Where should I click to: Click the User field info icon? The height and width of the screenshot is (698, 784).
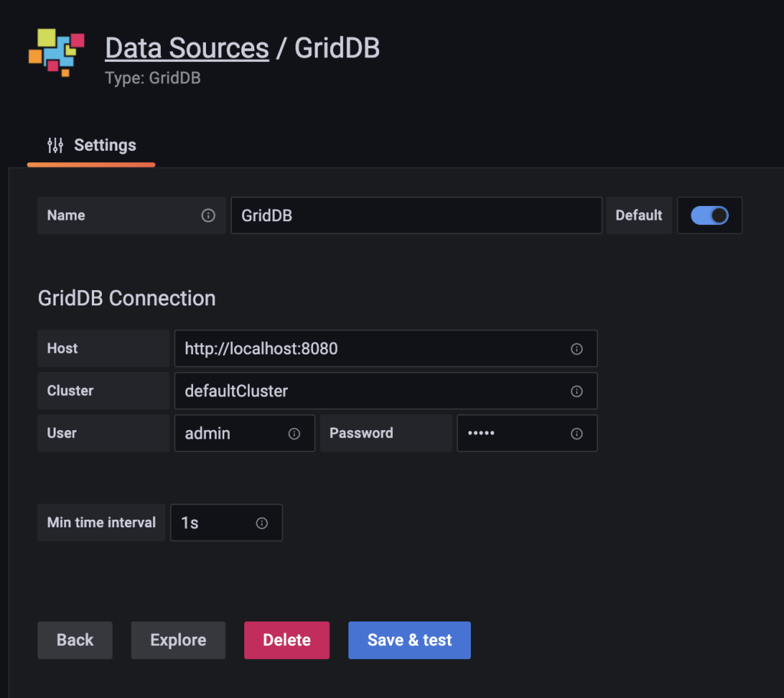[x=294, y=432]
